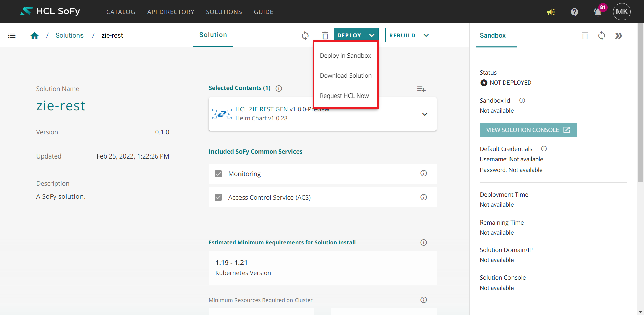Open the hamburger navigation menu
Image resolution: width=644 pixels, height=315 pixels.
[12, 36]
